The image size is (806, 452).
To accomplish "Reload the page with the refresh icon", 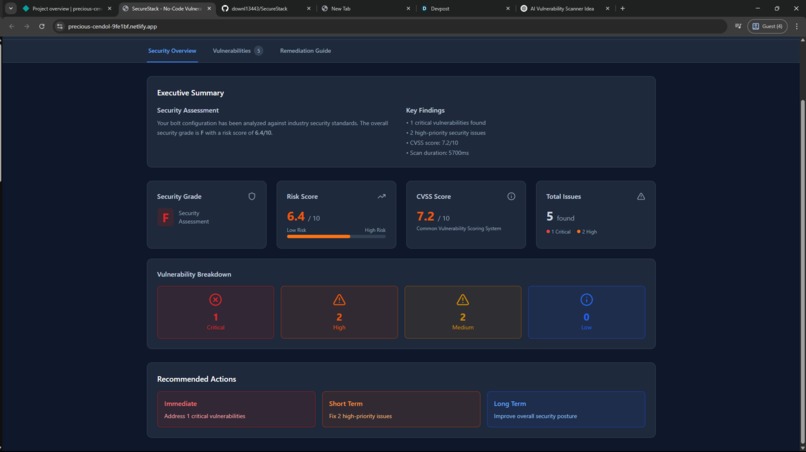I will tap(42, 26).
